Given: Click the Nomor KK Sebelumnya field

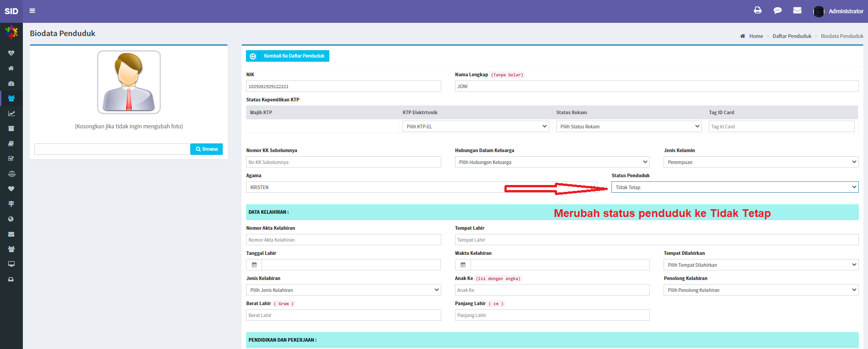Looking at the screenshot, I should 343,162.
